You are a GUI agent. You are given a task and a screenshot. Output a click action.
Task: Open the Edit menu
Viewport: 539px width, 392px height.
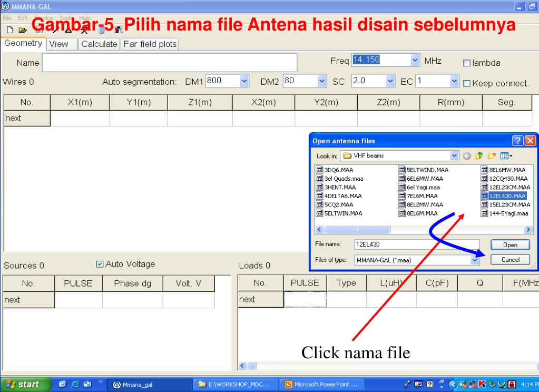coord(23,18)
